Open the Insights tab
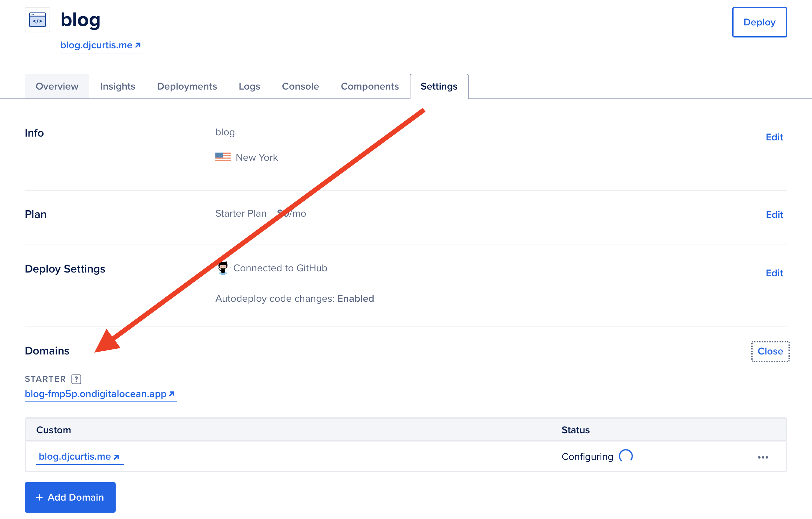 (118, 86)
